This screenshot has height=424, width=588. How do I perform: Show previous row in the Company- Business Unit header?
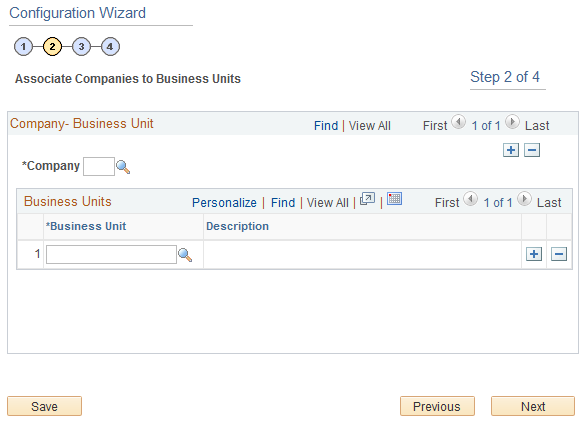tap(458, 122)
